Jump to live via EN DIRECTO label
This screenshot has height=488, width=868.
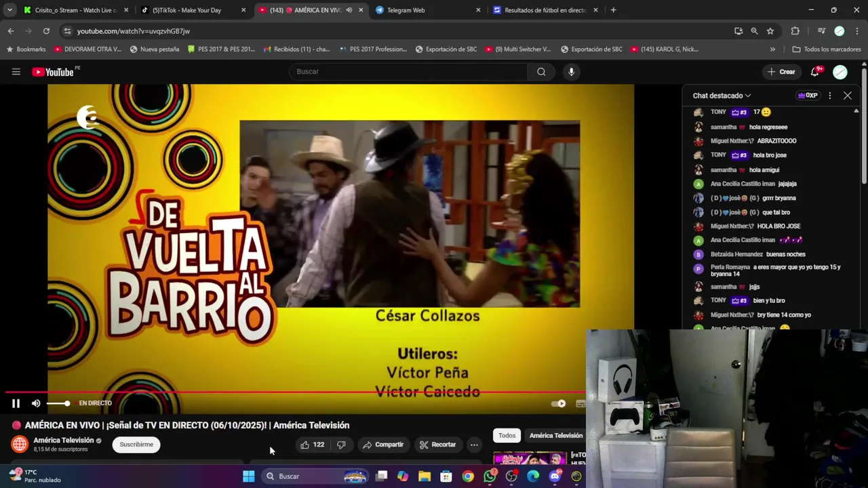click(96, 403)
